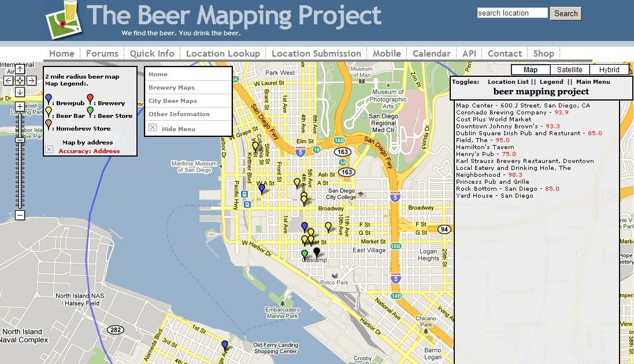This screenshot has height=364, width=634.
Task: Pan the map left with the arrow
Action: (9, 80)
